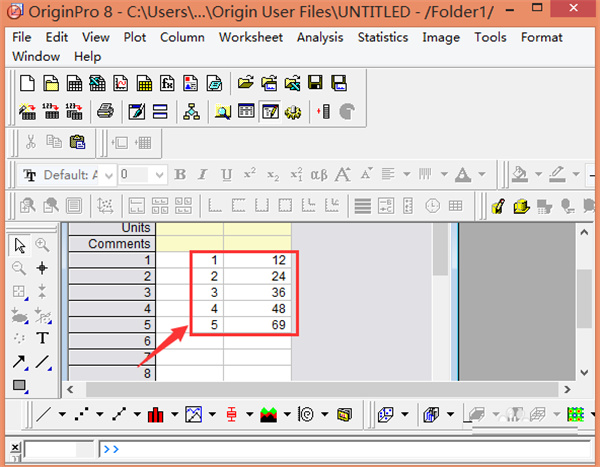Select the Column bar plot icon
The height and width of the screenshot is (467, 600).
tap(155, 413)
